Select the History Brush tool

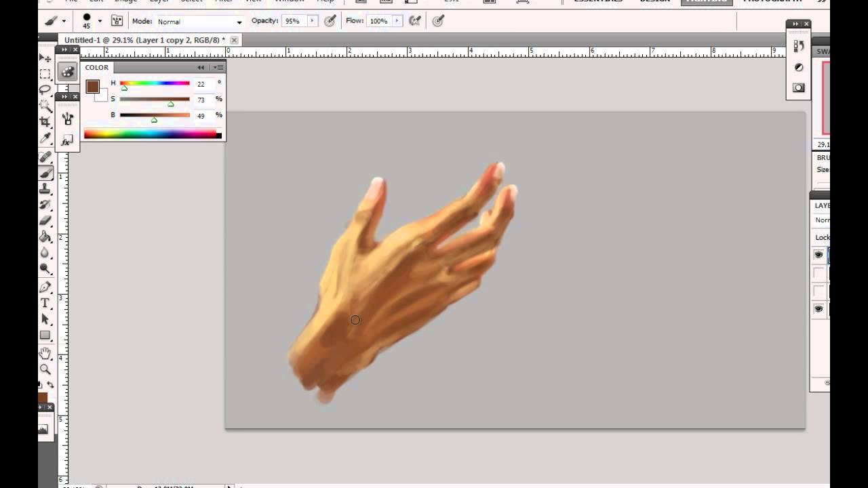click(45, 205)
